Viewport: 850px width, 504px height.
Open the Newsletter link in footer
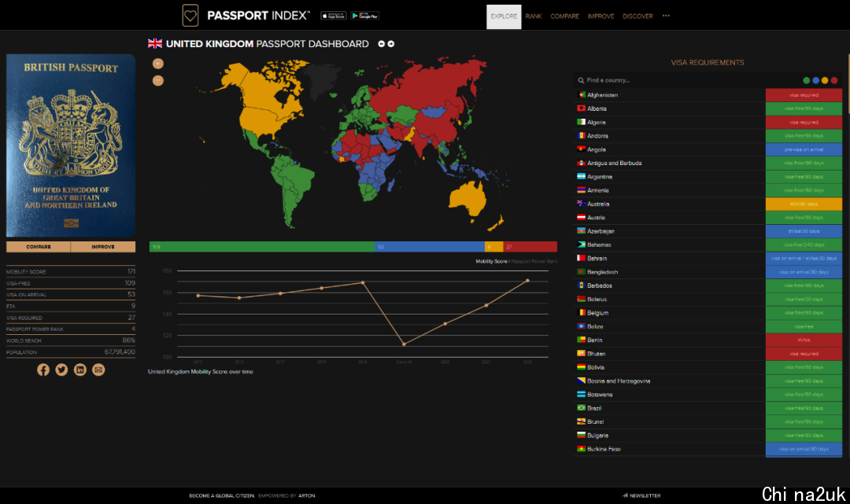645,495
